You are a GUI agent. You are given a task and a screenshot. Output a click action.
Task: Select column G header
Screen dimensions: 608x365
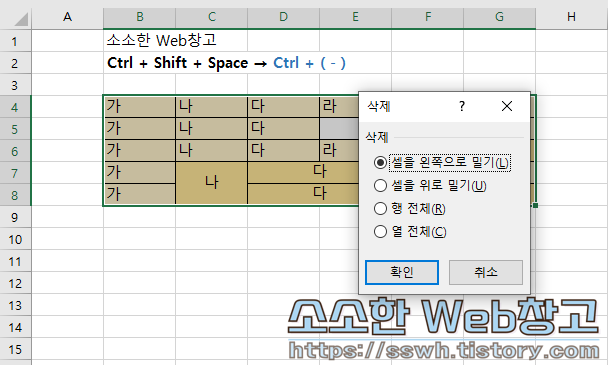point(499,17)
